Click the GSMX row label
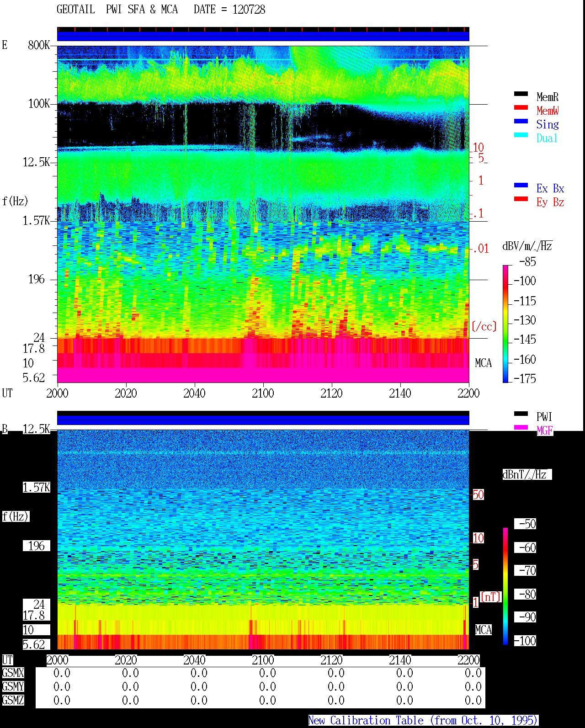The width and height of the screenshot is (585, 728). click(x=13, y=673)
